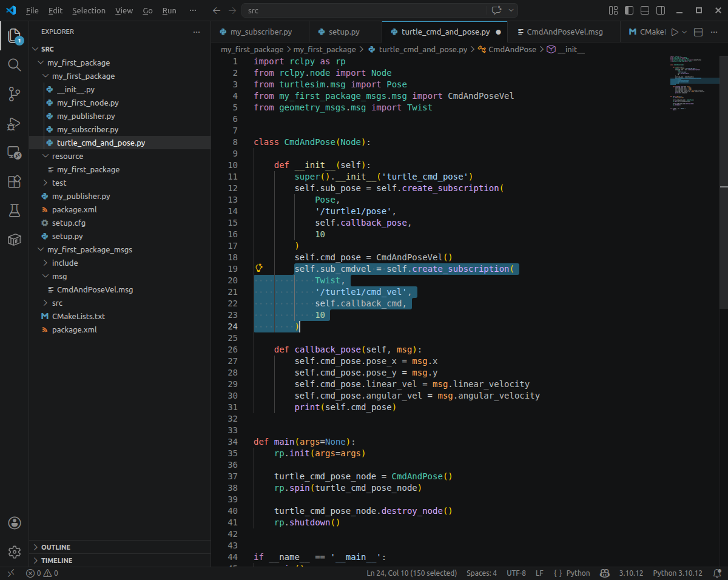
Task: Open the Run menu
Action: pos(170,11)
